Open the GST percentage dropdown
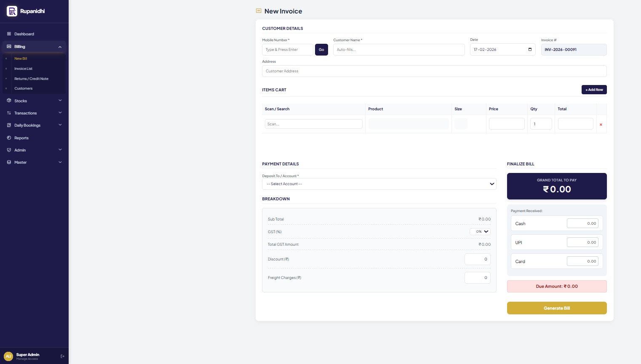Viewport: 641px width, 364px height. (x=480, y=232)
